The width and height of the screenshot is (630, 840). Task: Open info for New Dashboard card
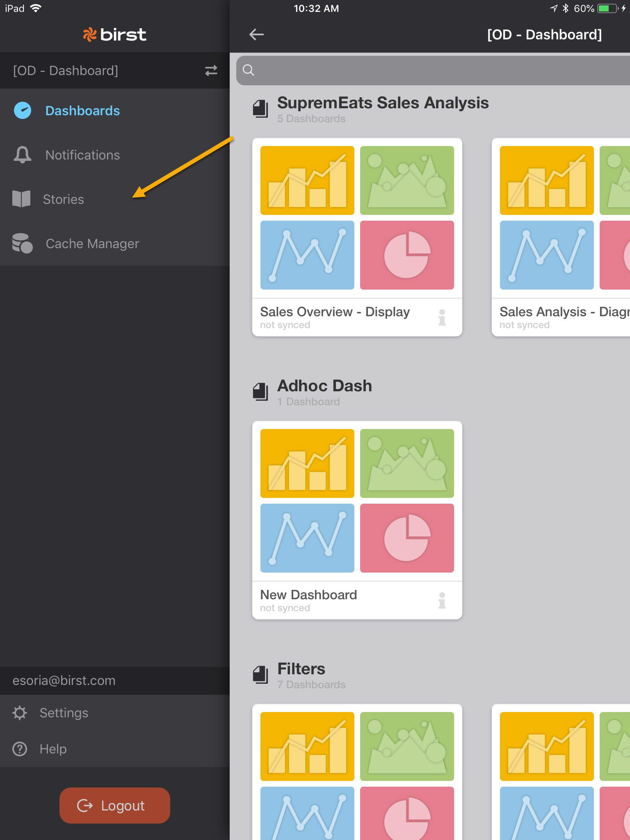[442, 600]
